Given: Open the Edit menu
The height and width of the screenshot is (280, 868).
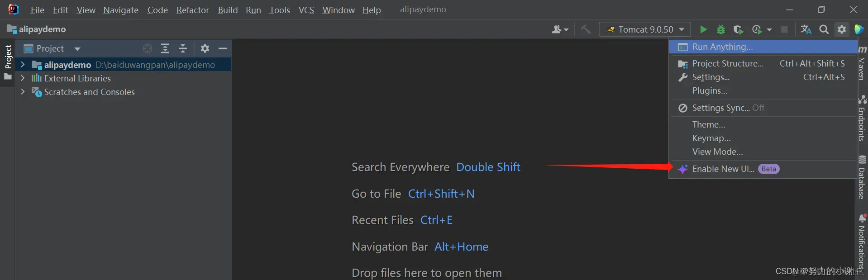Looking at the screenshot, I should [x=60, y=10].
